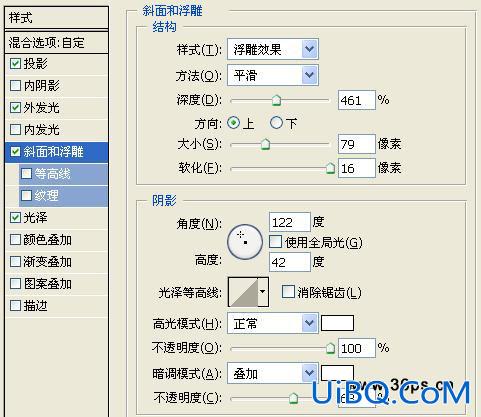Click the 大小 value field 79
This screenshot has height=417, width=481.
356,144
